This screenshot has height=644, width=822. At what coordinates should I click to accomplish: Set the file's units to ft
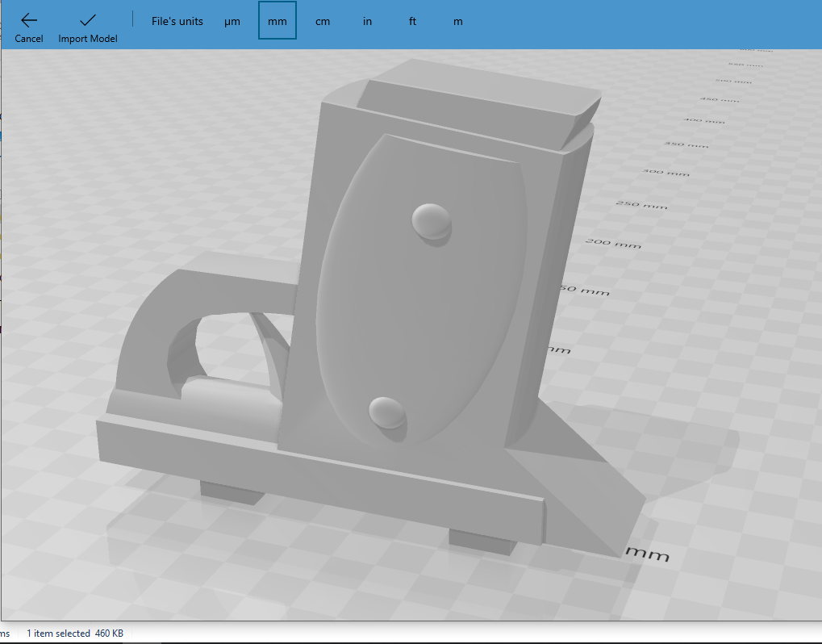point(412,21)
